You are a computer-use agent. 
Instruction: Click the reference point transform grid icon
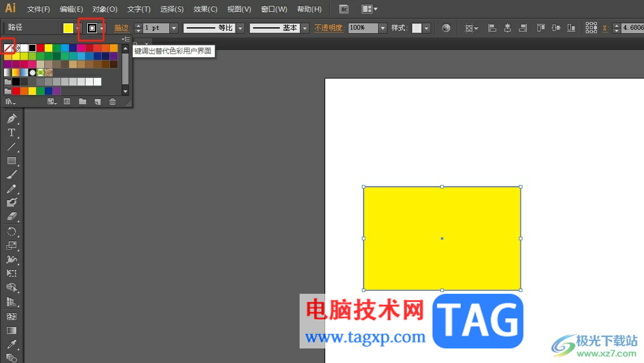592,28
